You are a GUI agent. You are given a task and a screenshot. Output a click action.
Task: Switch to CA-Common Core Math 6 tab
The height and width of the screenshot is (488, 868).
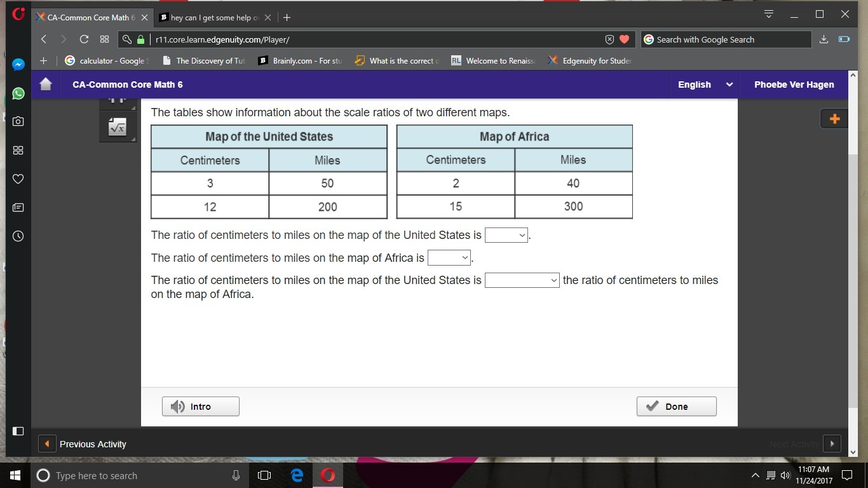point(92,18)
